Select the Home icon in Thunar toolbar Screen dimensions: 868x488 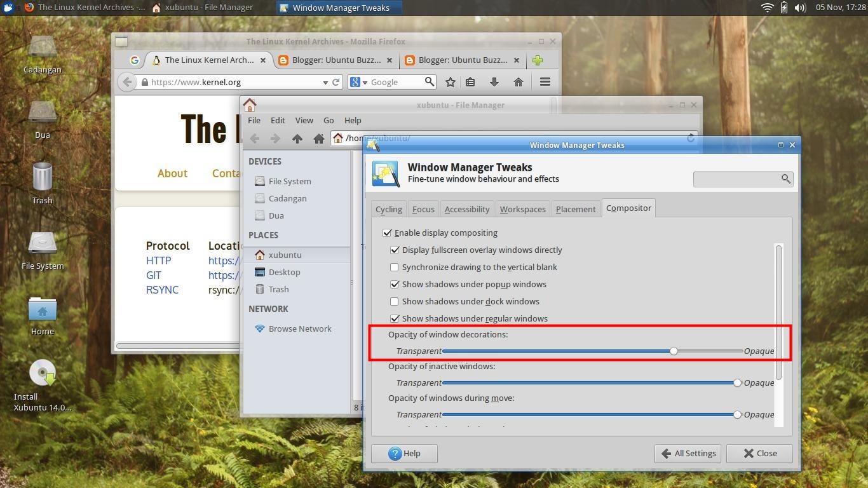coord(318,138)
